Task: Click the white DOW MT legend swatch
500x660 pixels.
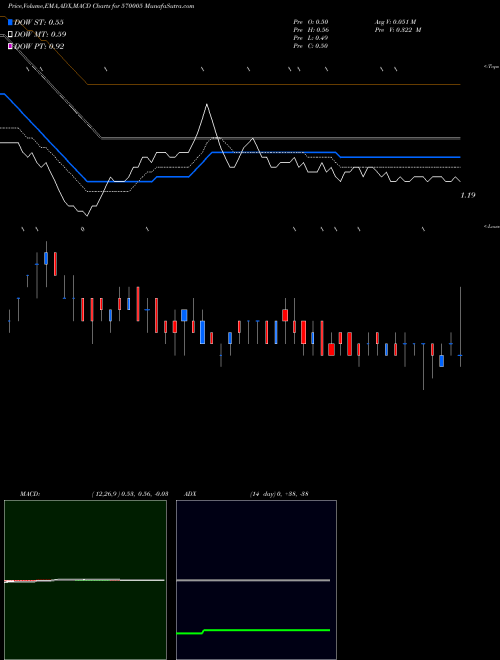Action: (x=10, y=34)
